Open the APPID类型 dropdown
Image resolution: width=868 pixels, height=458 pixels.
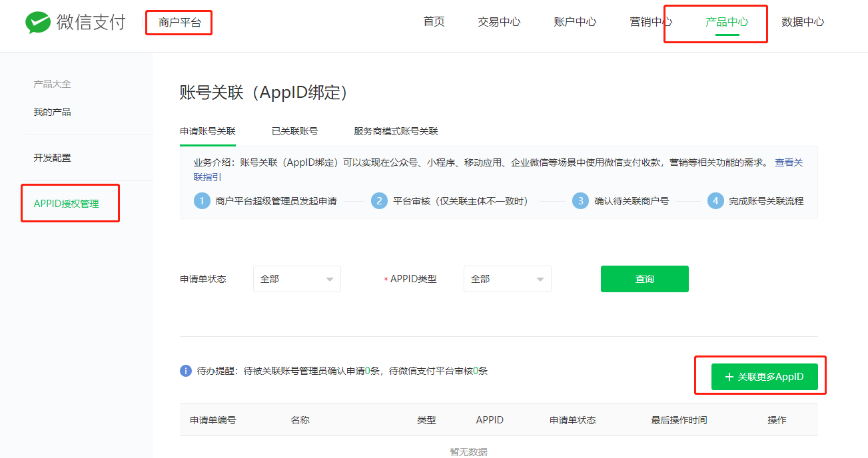pyautogui.click(x=508, y=279)
